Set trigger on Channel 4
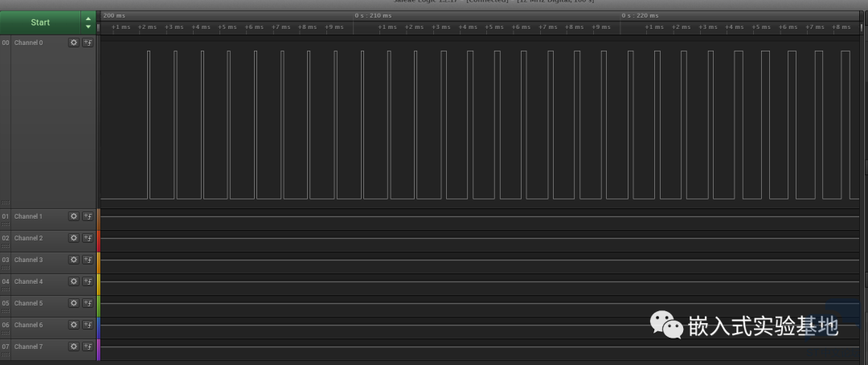 pyautogui.click(x=88, y=281)
